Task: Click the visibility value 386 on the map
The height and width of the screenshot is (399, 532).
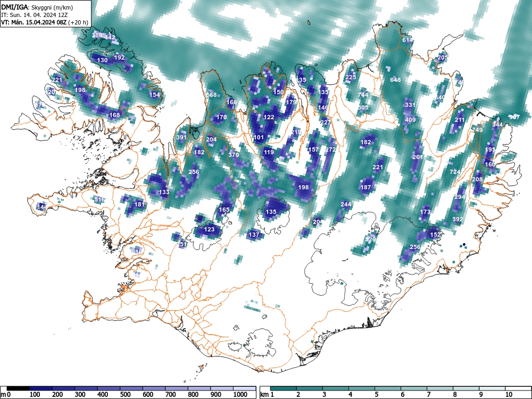Action: (97, 35)
